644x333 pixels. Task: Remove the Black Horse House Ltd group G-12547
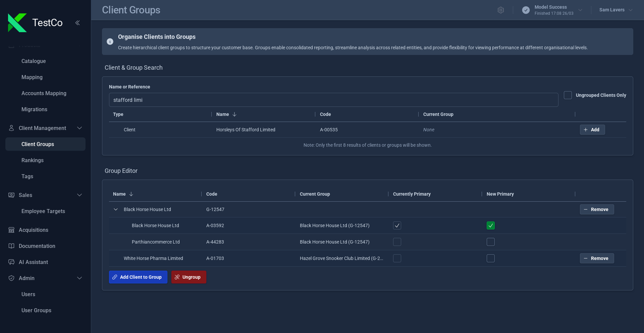597,209
